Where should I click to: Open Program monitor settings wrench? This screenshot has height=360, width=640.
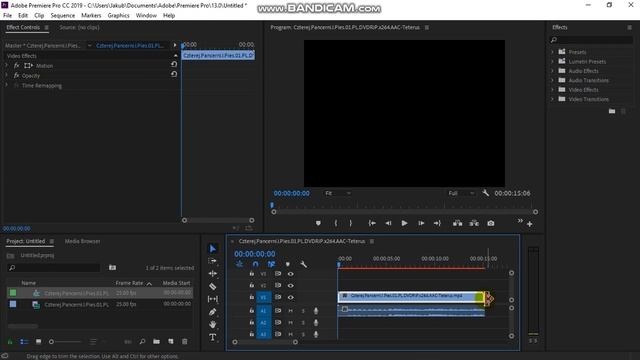pyautogui.click(x=485, y=193)
